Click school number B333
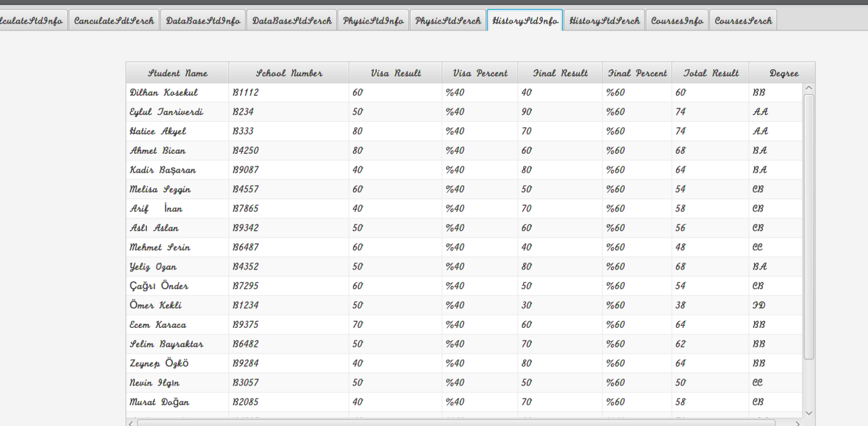This screenshot has height=426, width=868. click(243, 131)
